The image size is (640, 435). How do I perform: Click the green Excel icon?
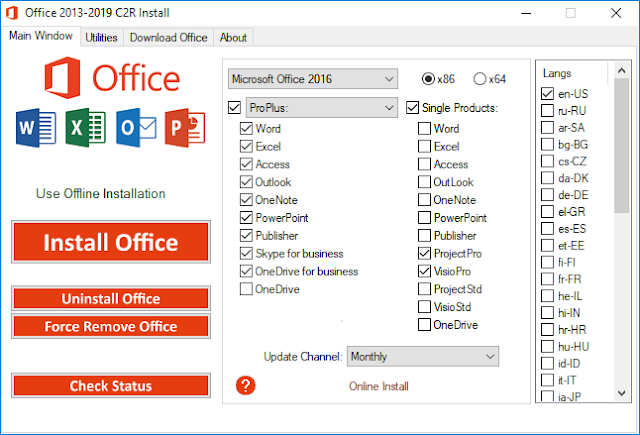tap(85, 127)
